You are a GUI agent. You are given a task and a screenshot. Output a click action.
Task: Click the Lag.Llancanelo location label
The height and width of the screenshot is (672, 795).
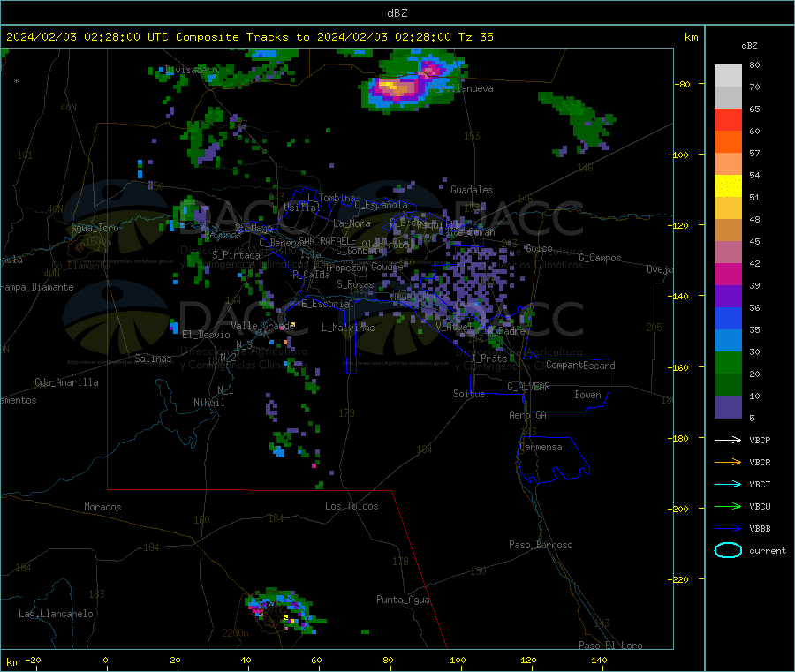click(56, 614)
